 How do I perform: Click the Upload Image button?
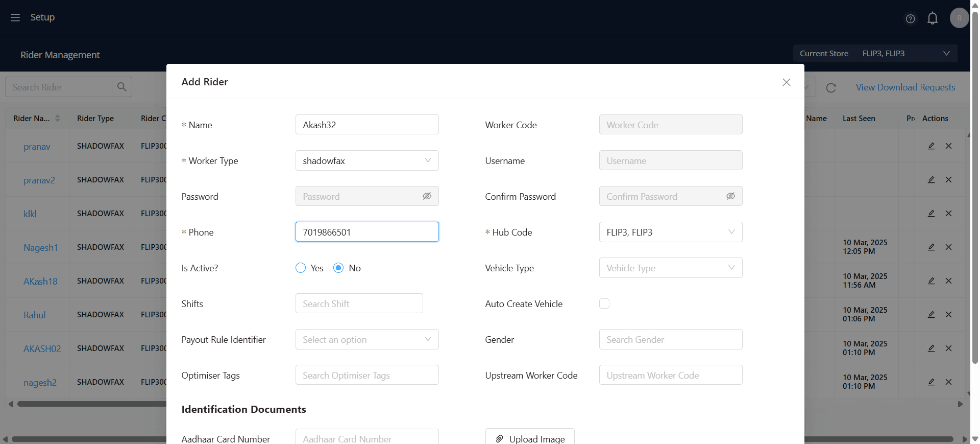point(530,438)
